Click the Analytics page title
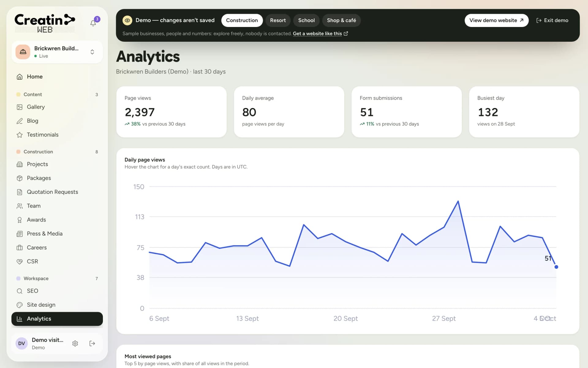This screenshot has height=368, width=588. coord(148,57)
